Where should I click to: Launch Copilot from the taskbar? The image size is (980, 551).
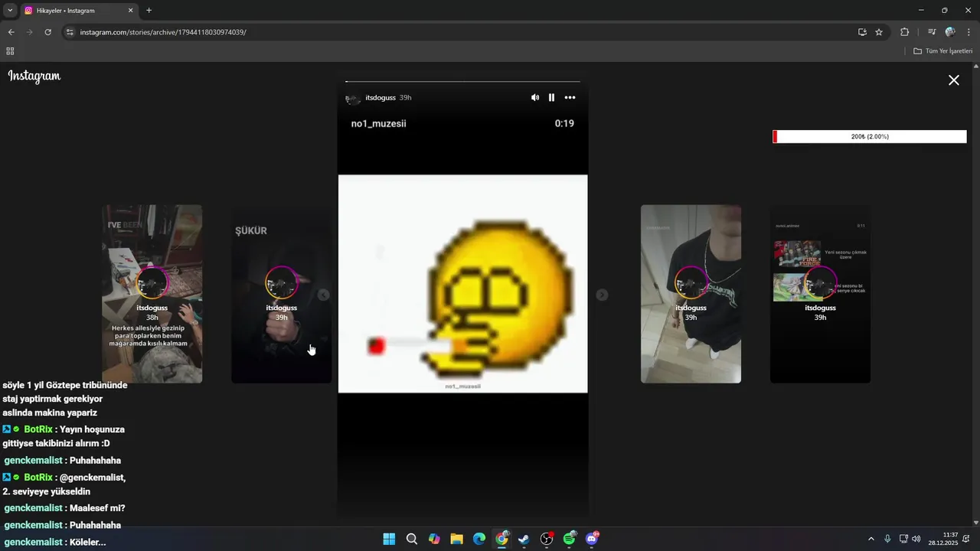pyautogui.click(x=434, y=539)
